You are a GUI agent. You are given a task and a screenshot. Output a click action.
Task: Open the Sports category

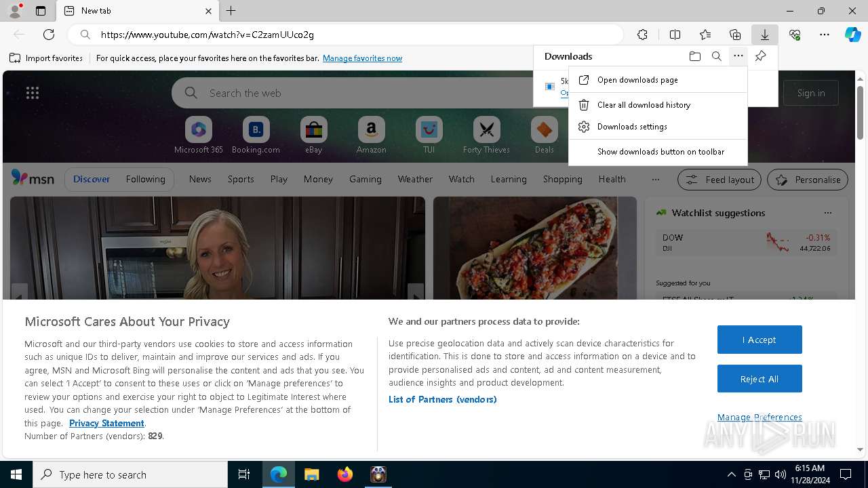pos(241,179)
